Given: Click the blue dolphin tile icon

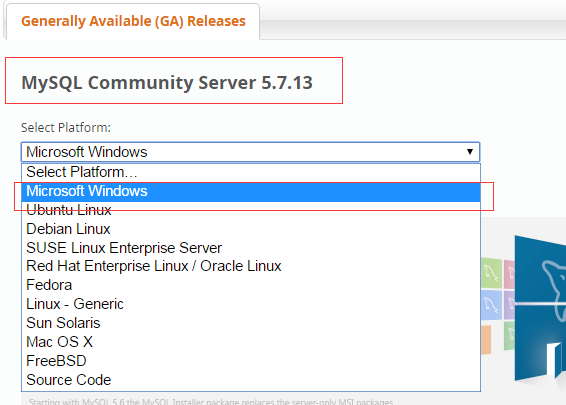Looking at the screenshot, I should point(491,305).
